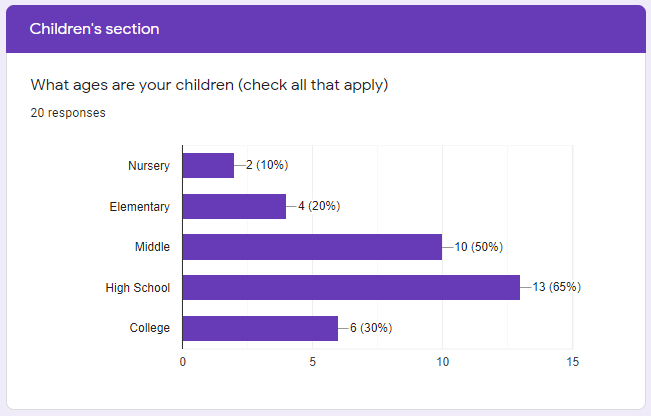This screenshot has width=651, height=416.
Task: Click the Elementary axis label
Action: coord(139,207)
